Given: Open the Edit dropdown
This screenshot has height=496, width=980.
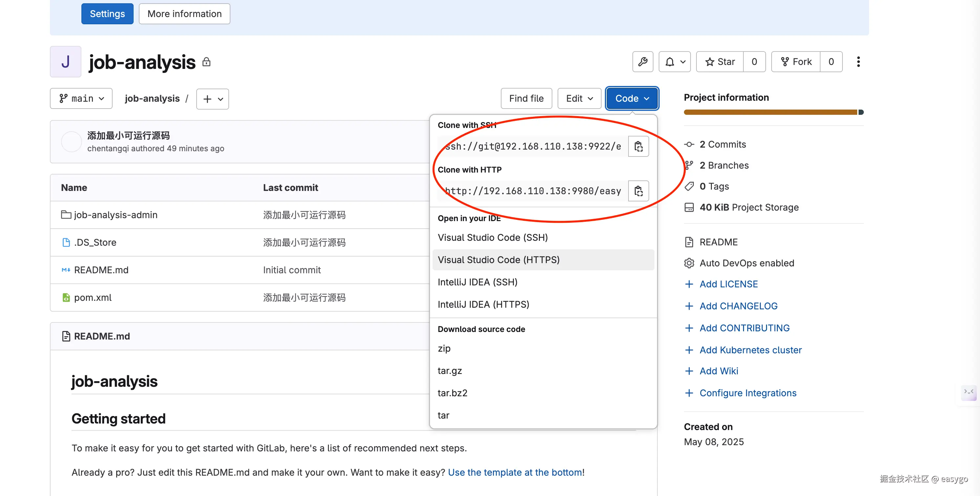Looking at the screenshot, I should click(x=579, y=98).
